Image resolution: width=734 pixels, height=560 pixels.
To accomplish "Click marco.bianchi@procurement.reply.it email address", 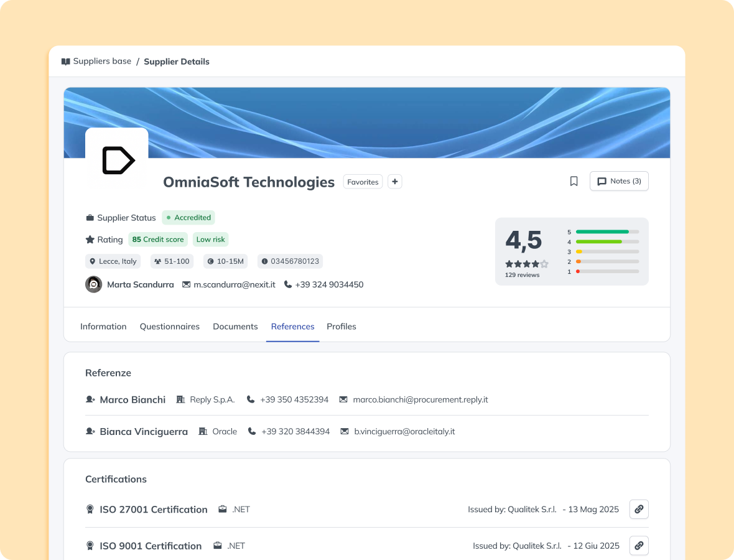I will 420,399.
